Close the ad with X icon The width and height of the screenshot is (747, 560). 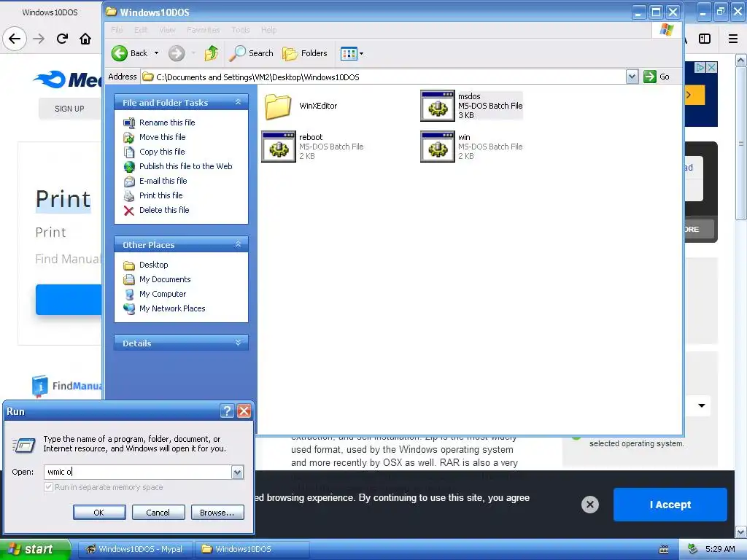pos(711,68)
